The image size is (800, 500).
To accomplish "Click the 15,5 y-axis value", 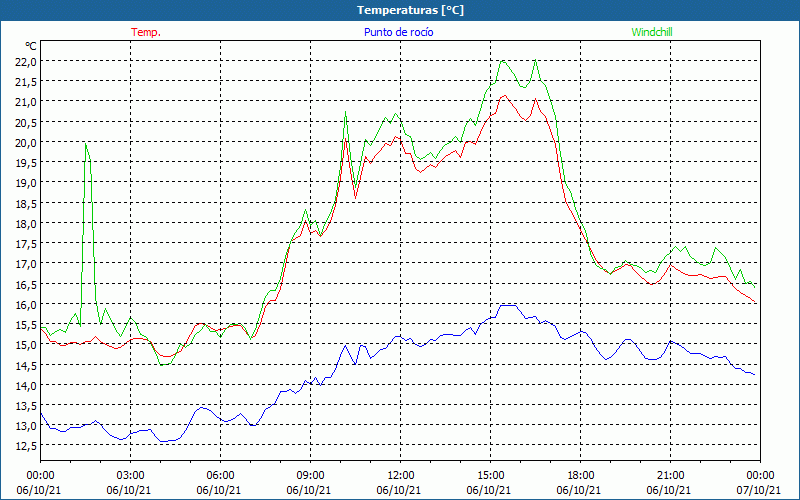I will 26,324.
